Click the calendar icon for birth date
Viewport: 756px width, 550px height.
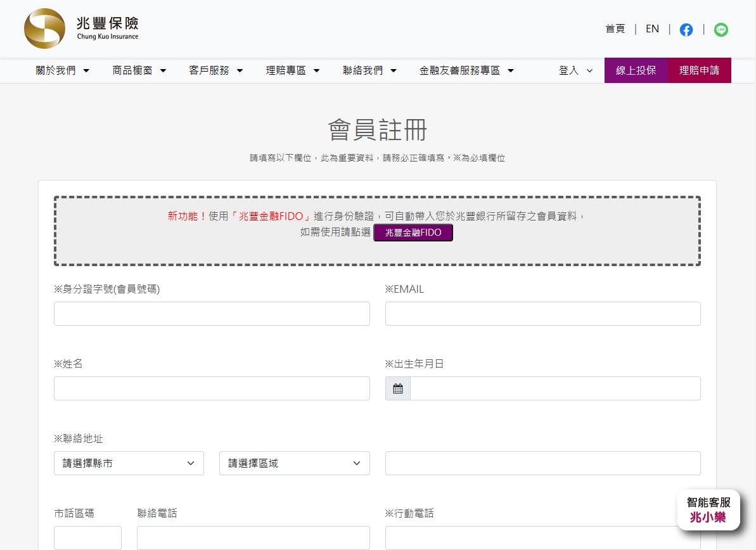tap(398, 388)
